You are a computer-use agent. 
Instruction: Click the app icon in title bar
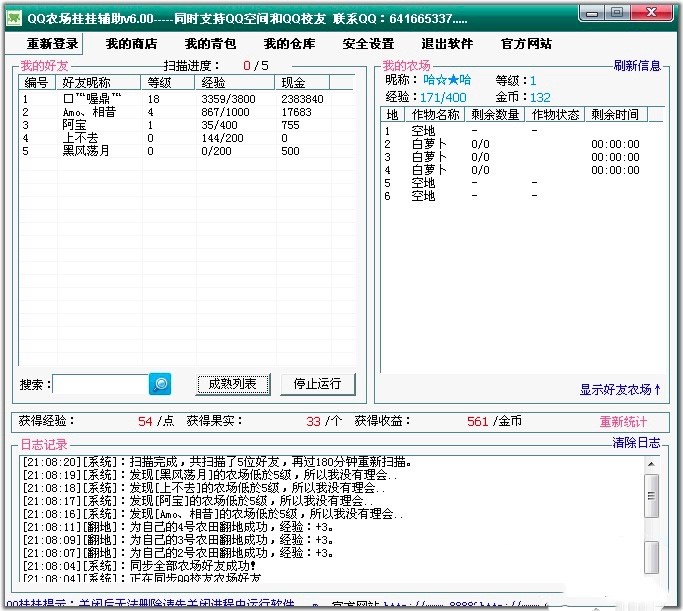tap(13, 14)
